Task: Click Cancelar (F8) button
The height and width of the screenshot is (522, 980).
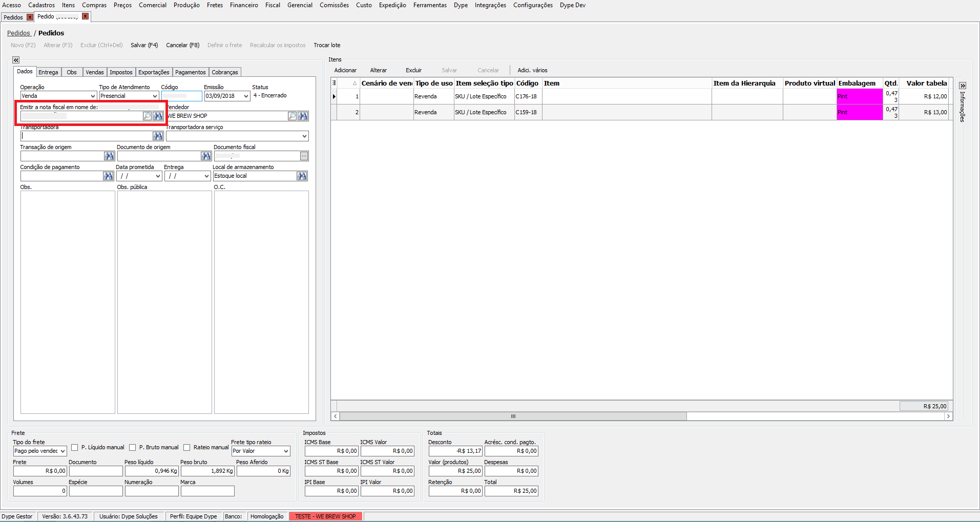Action: (x=183, y=45)
